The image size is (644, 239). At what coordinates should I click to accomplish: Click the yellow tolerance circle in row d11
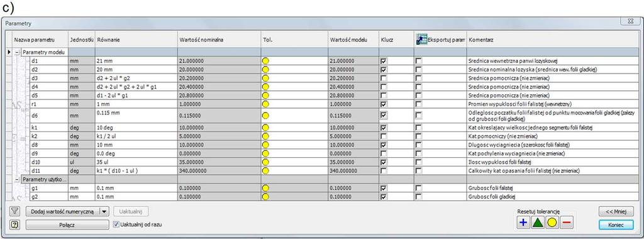point(265,170)
